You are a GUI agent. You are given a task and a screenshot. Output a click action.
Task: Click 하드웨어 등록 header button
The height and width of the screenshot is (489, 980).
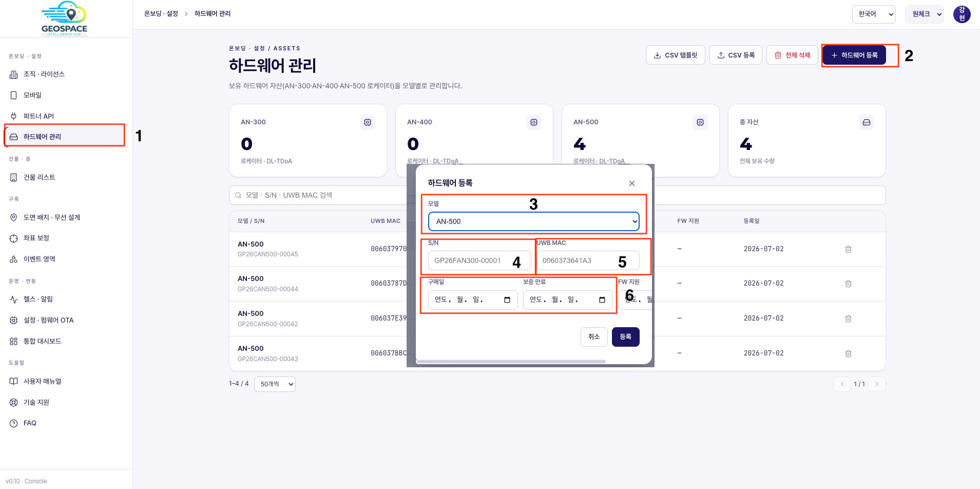[x=854, y=55]
